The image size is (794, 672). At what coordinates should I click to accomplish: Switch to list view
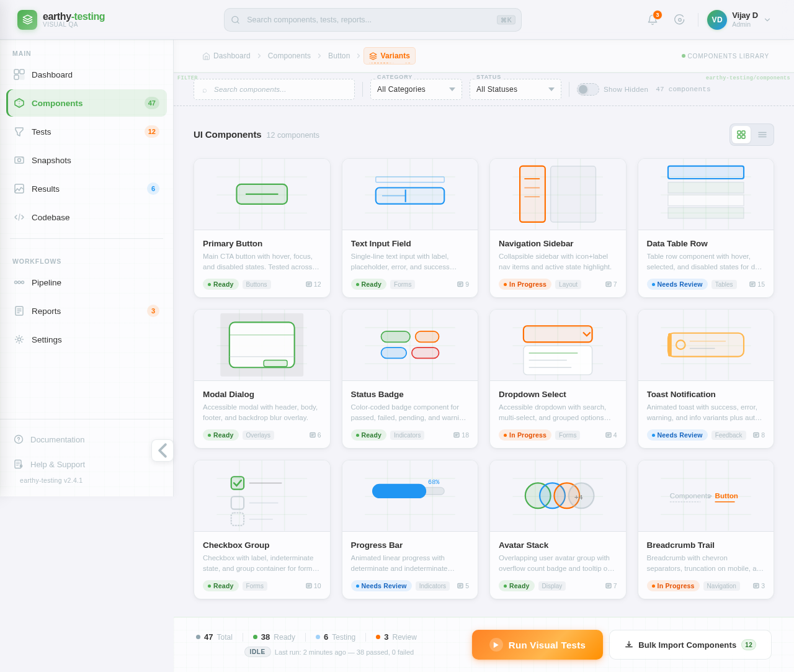[762, 135]
